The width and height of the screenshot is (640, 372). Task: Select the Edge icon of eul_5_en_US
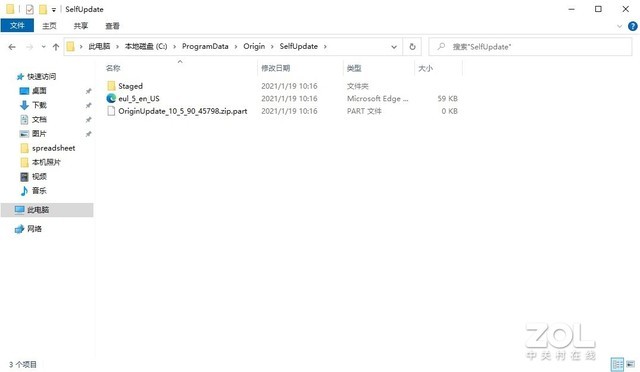111,98
